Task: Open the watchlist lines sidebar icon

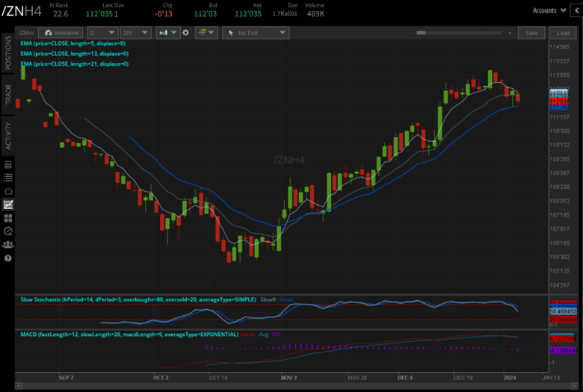Action: [x=7, y=178]
